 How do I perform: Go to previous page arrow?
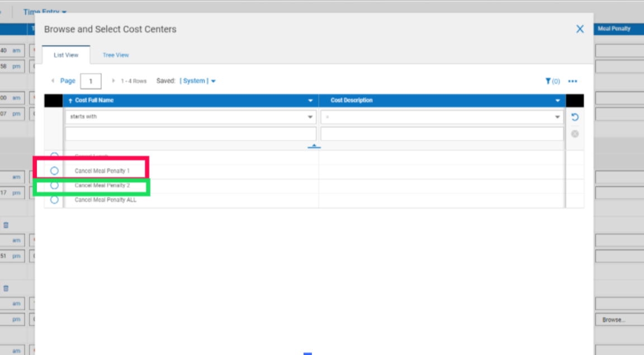pos(53,81)
